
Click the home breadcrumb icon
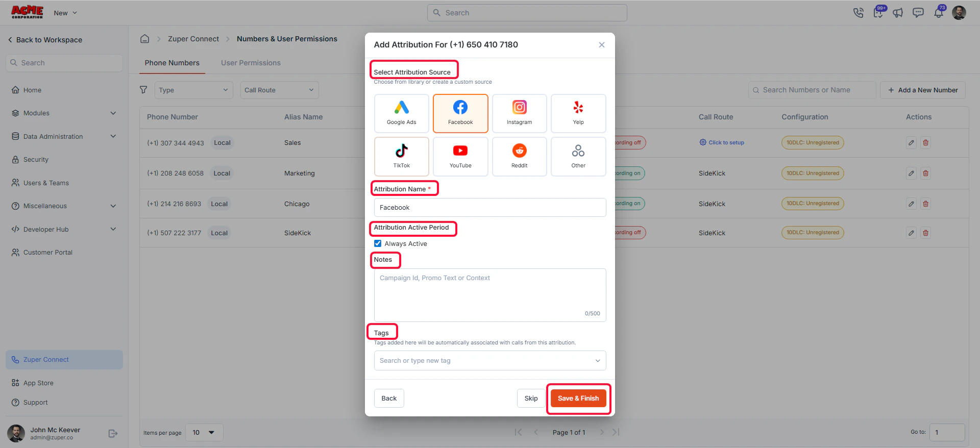pos(145,39)
